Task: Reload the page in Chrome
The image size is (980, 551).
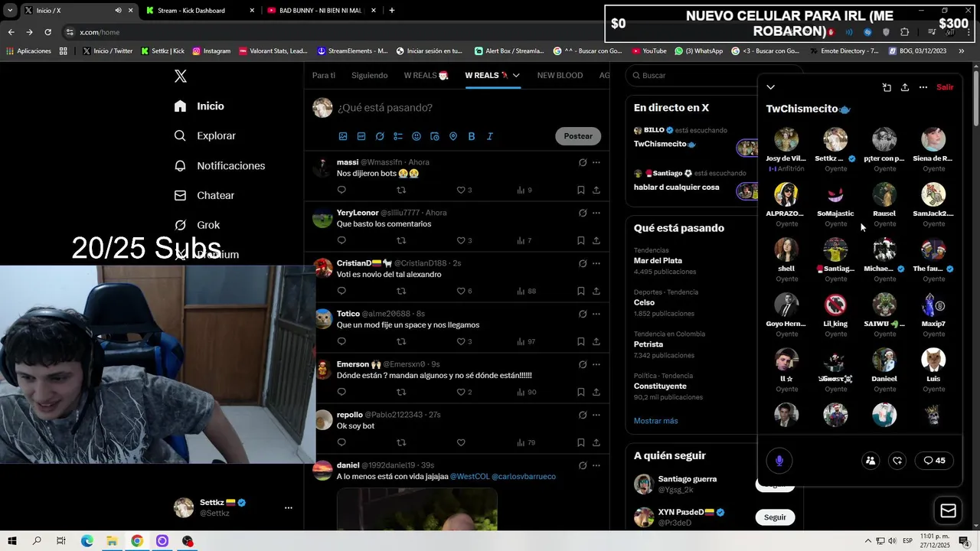Action: point(47,32)
